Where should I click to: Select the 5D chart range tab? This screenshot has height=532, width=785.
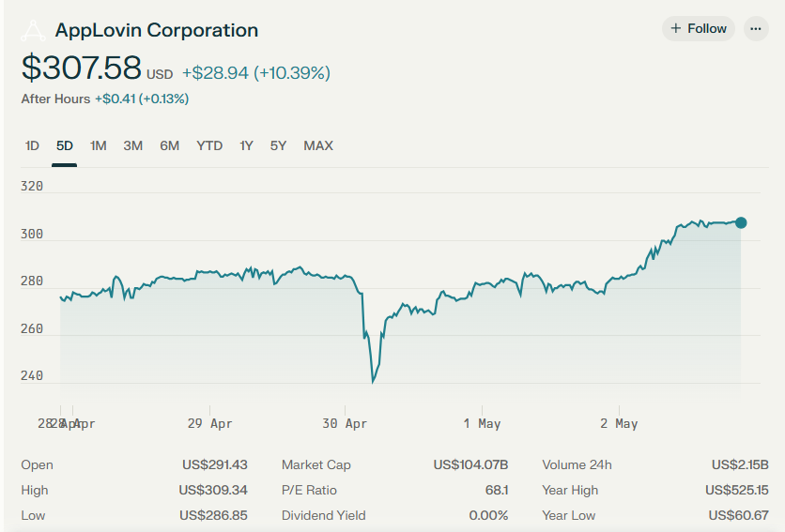coord(65,145)
